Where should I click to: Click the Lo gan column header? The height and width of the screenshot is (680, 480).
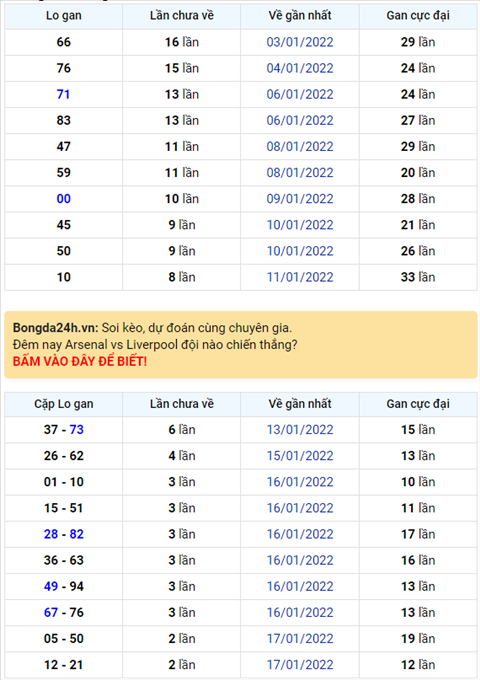click(x=63, y=16)
